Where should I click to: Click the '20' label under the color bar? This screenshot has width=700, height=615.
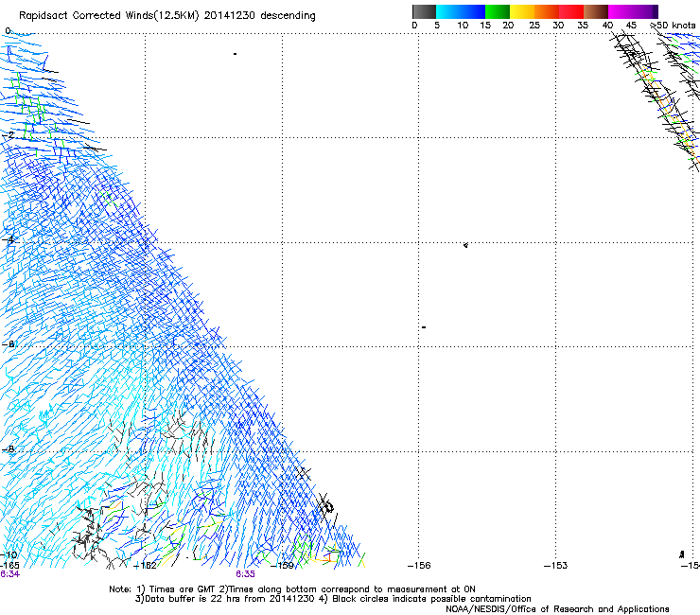pos(508,26)
